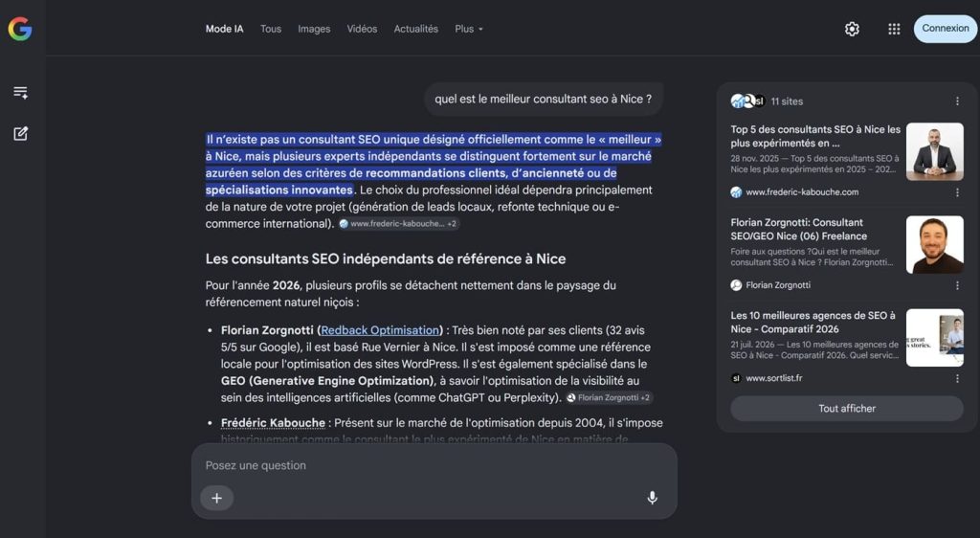Screen dimensions: 980x538
Task: Start a new search with the pencil icon
Action: point(21,133)
